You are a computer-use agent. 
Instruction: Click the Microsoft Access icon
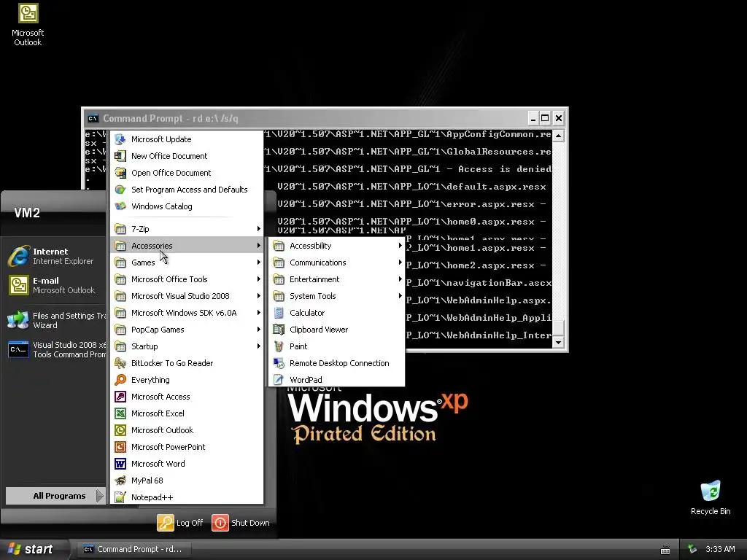[120, 396]
